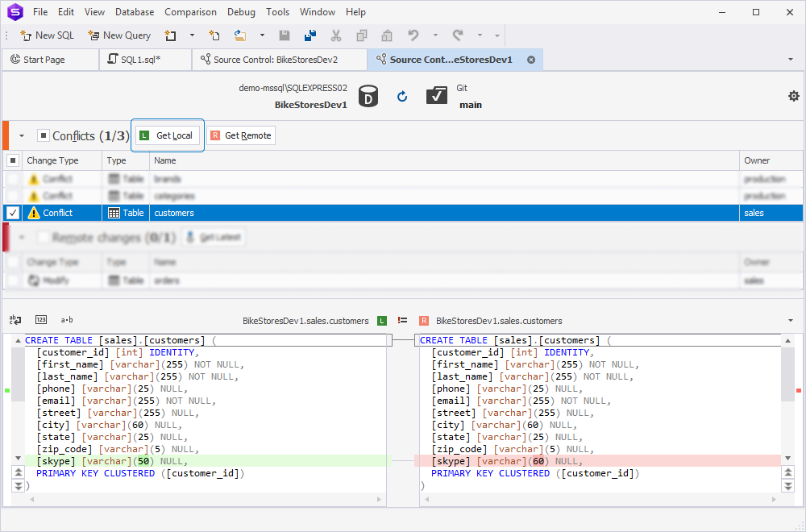Click the Paste clipboard icon

[x=387, y=35]
